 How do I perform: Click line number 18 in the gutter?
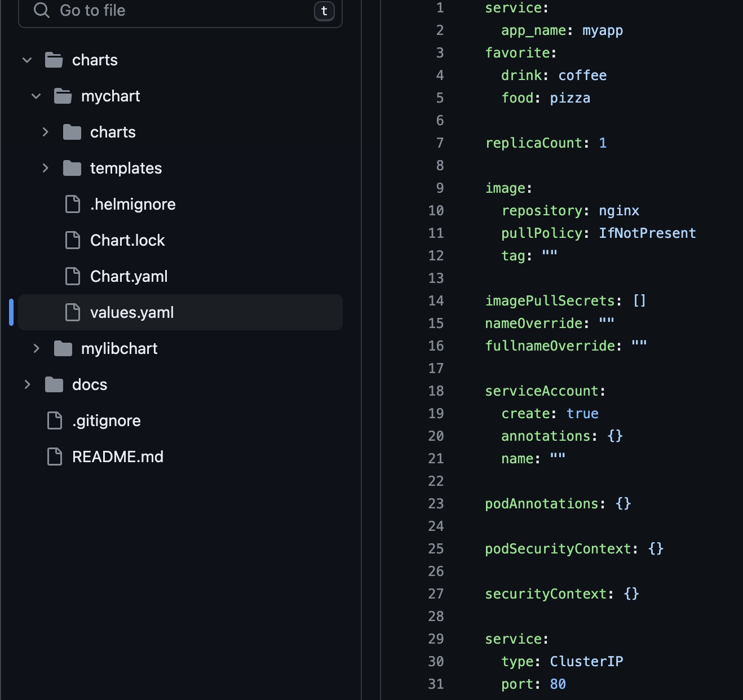point(436,391)
